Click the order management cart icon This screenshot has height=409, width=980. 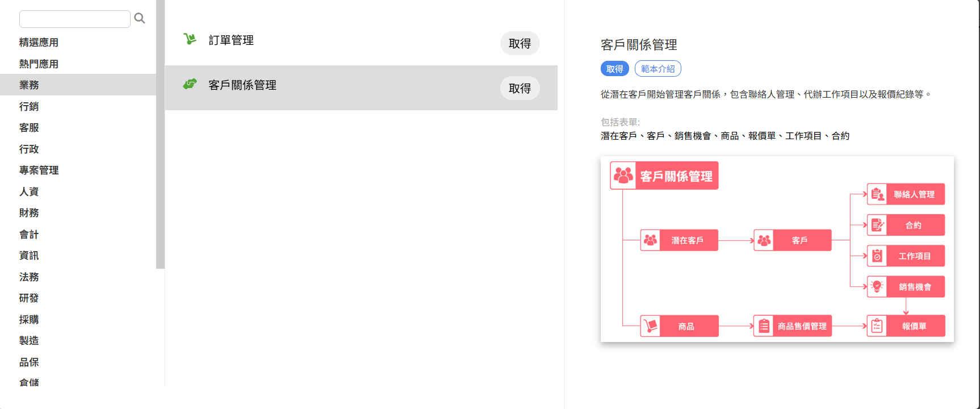point(190,39)
